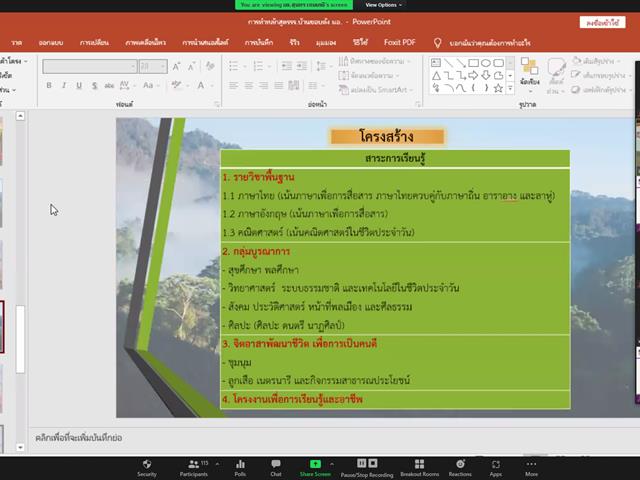640x480 pixels.
Task: Click the Security icon in Zoom toolbar
Action: (x=147, y=468)
